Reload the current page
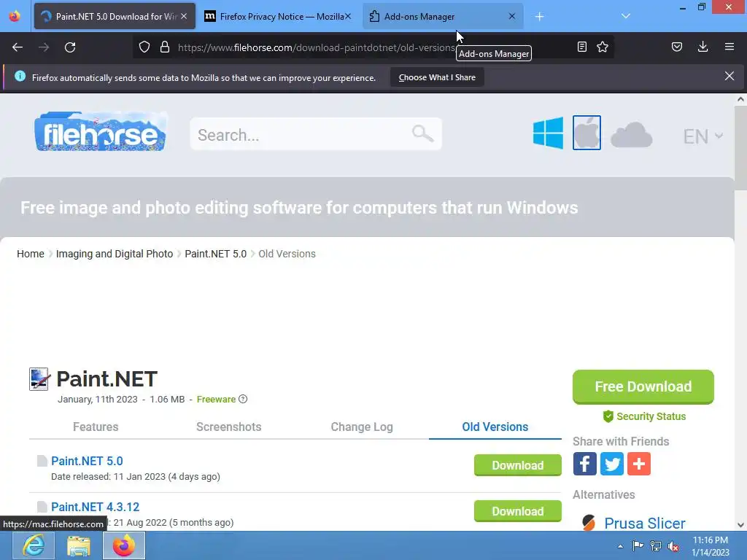The width and height of the screenshot is (747, 560). pos(70,47)
